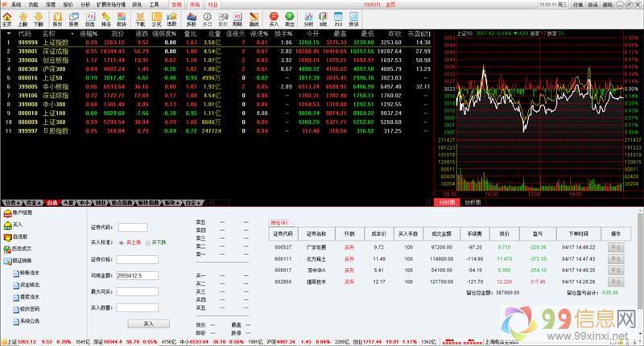Expand the 银证转账 tree item
Screen dimensions: 644x346
[x=22, y=261]
